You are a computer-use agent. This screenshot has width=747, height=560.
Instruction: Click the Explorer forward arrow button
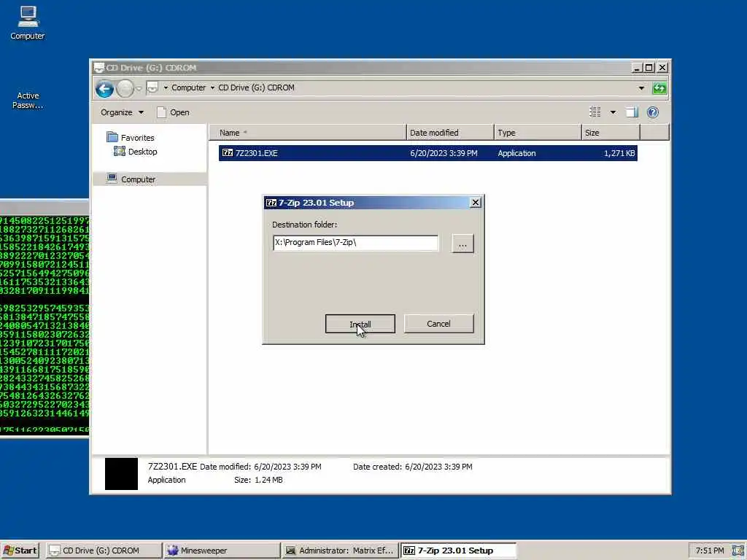[125, 88]
